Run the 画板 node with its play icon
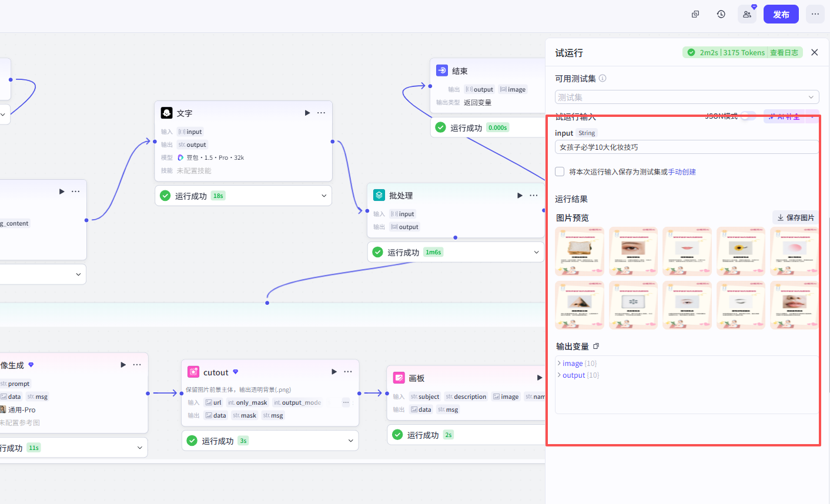The width and height of the screenshot is (830, 504). coord(539,378)
